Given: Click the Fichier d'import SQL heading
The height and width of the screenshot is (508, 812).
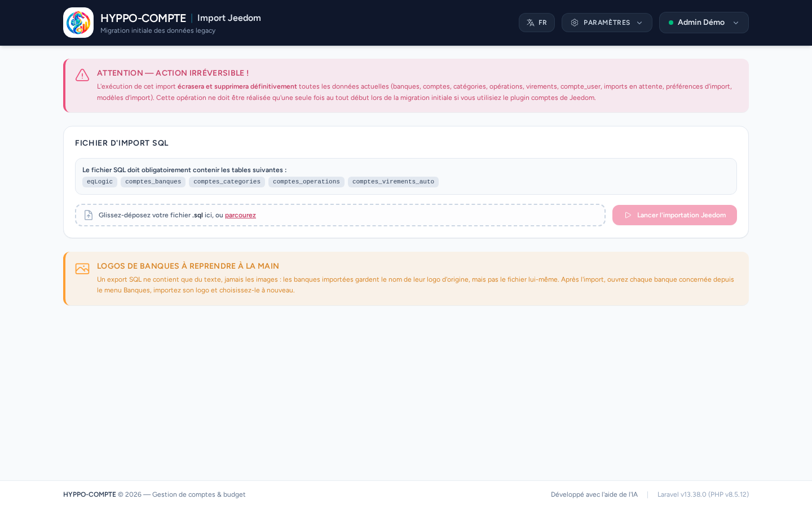Looking at the screenshot, I should pyautogui.click(x=122, y=143).
